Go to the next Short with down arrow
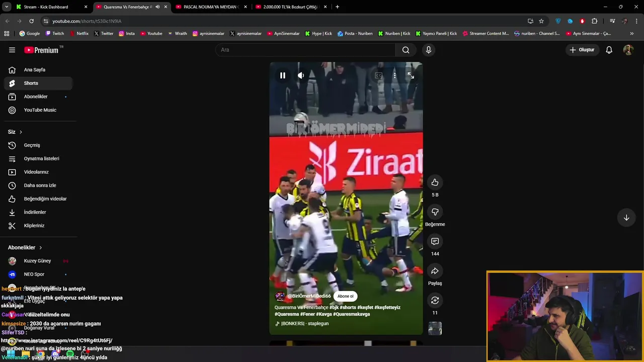Screen dimensions: 644x362 pos(626,218)
